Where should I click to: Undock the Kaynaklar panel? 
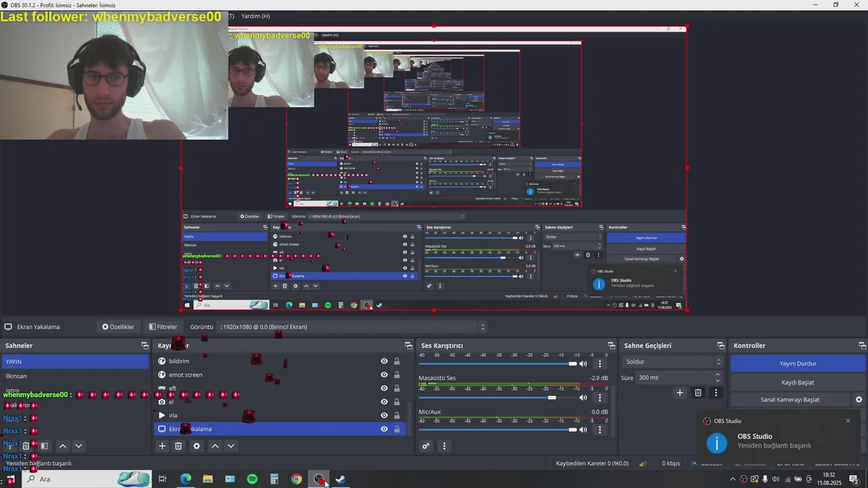(408, 346)
